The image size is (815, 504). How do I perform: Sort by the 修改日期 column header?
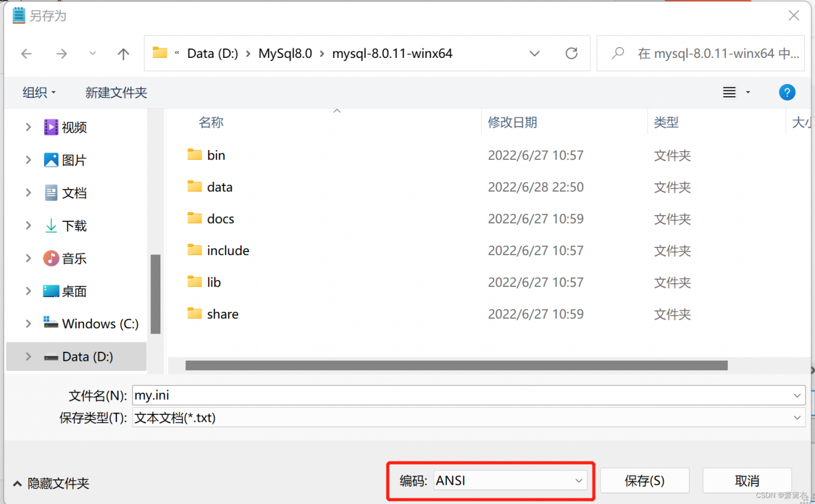click(x=513, y=122)
